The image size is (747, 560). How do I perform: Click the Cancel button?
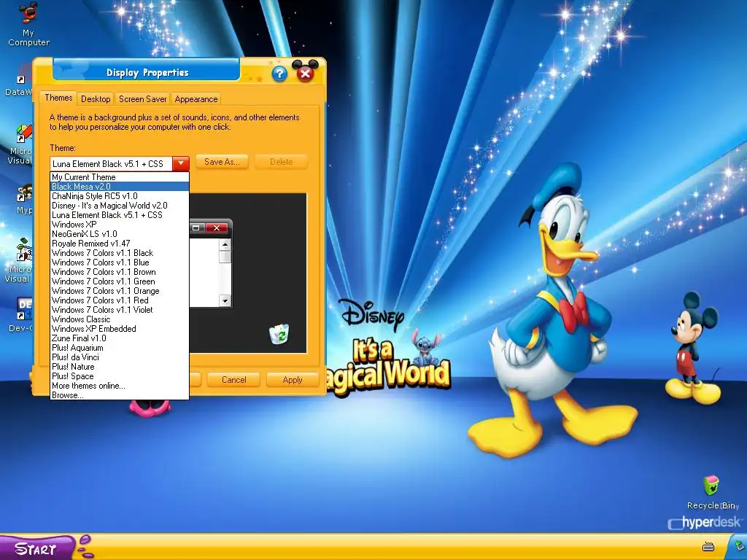click(x=233, y=379)
